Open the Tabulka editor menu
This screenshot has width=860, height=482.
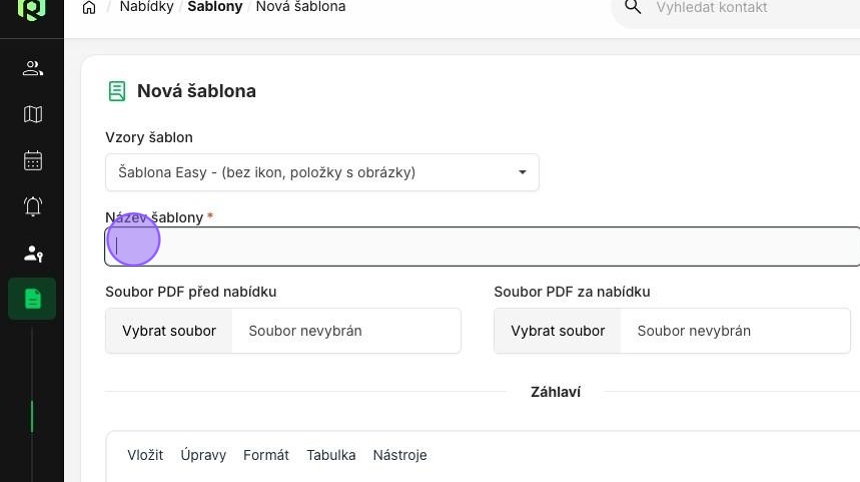331,455
